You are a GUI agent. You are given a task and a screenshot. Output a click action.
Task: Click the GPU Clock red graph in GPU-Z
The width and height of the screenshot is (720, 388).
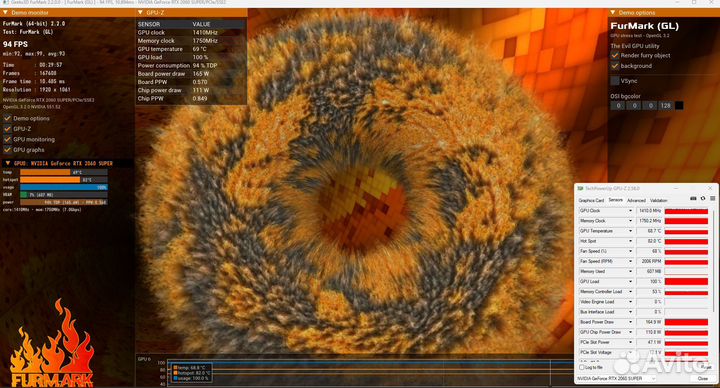[x=686, y=211]
